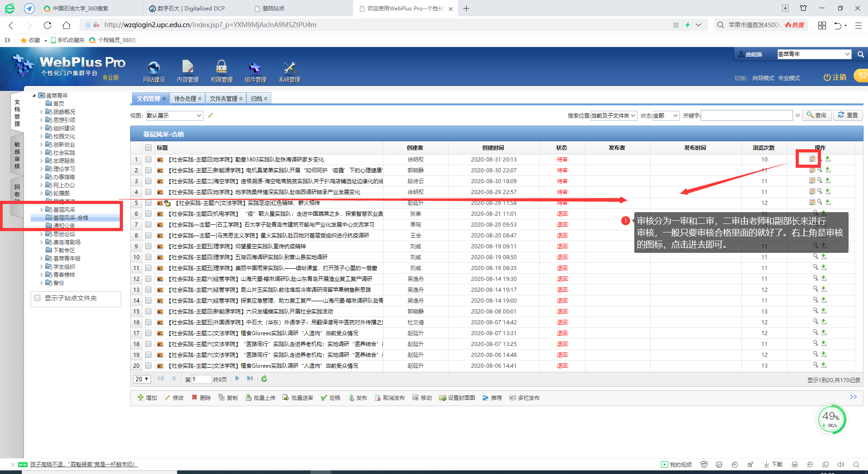Open the 组件管理 puzzle icon
Image resolution: width=868 pixels, height=474 pixels.
[255, 68]
